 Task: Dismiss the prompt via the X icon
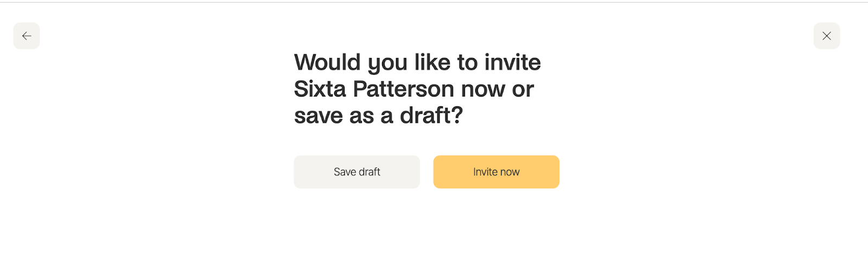coord(827,36)
